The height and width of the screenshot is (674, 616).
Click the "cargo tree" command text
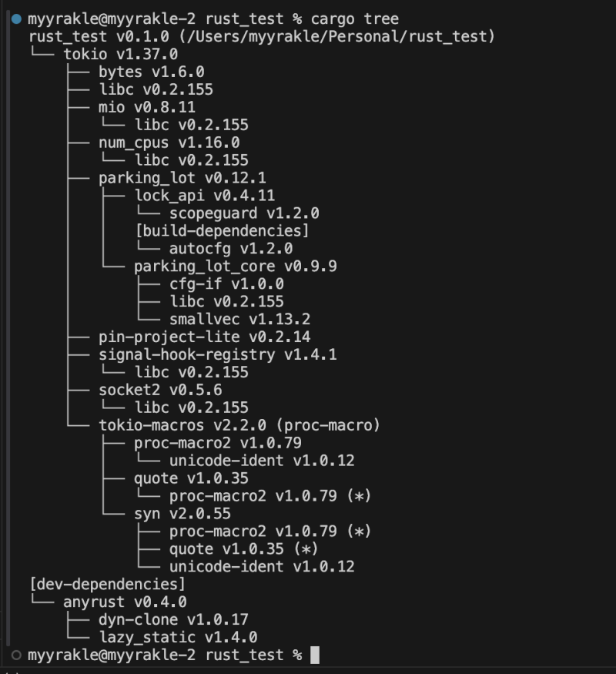pos(354,18)
